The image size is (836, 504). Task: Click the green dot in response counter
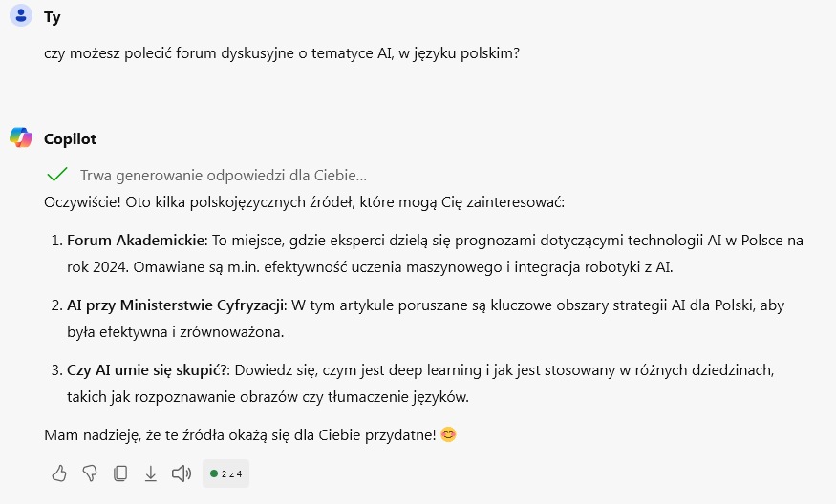214,473
